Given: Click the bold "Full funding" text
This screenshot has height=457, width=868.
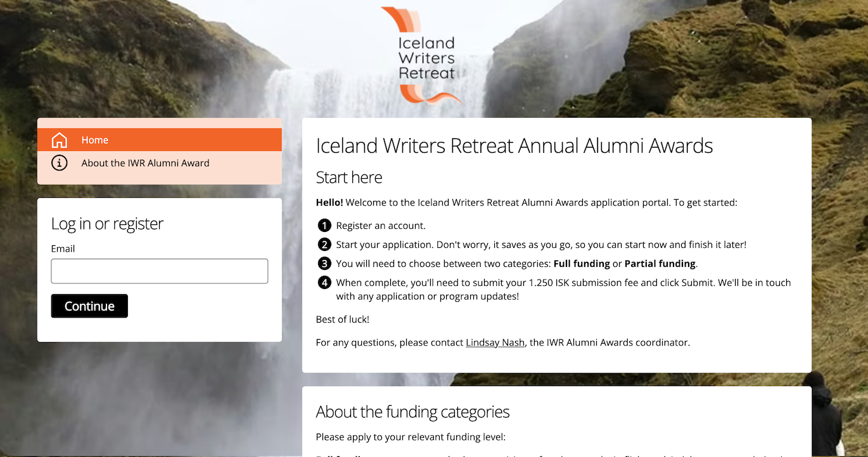Looking at the screenshot, I should 582,264.
